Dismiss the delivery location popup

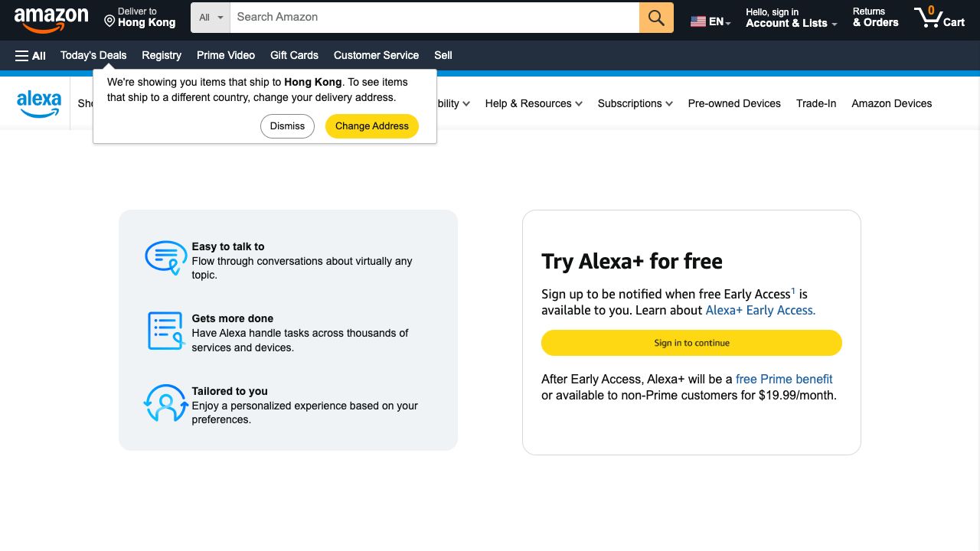pyautogui.click(x=287, y=126)
